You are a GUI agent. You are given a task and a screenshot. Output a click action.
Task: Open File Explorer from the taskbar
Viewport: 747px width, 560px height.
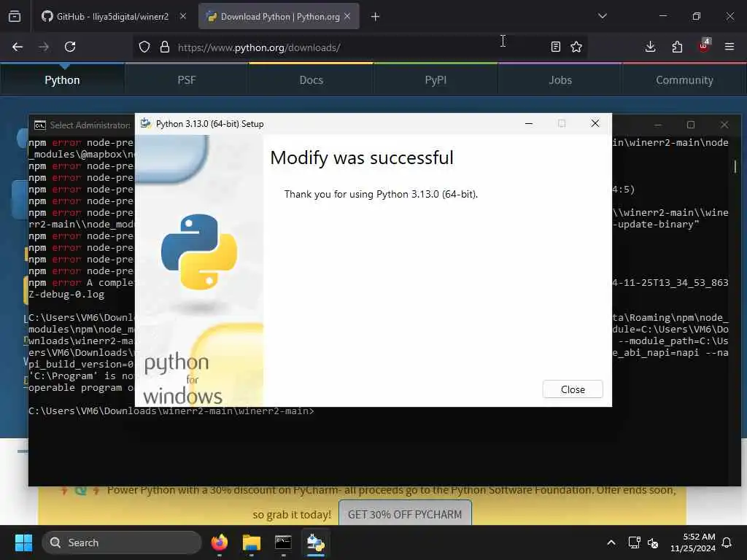coord(252,542)
